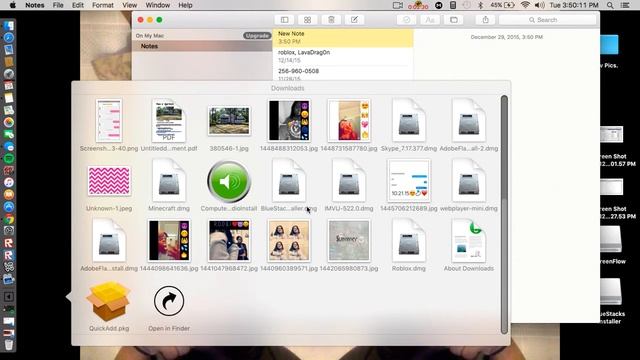Open the Edit menu

pos(78,5)
